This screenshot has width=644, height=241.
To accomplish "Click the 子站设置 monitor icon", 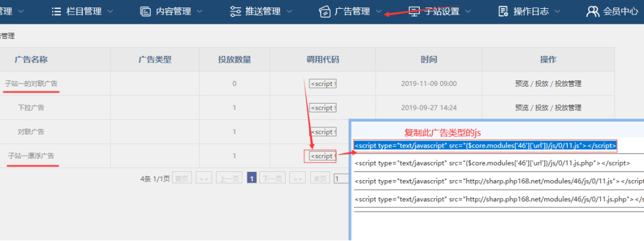I will pyautogui.click(x=415, y=11).
